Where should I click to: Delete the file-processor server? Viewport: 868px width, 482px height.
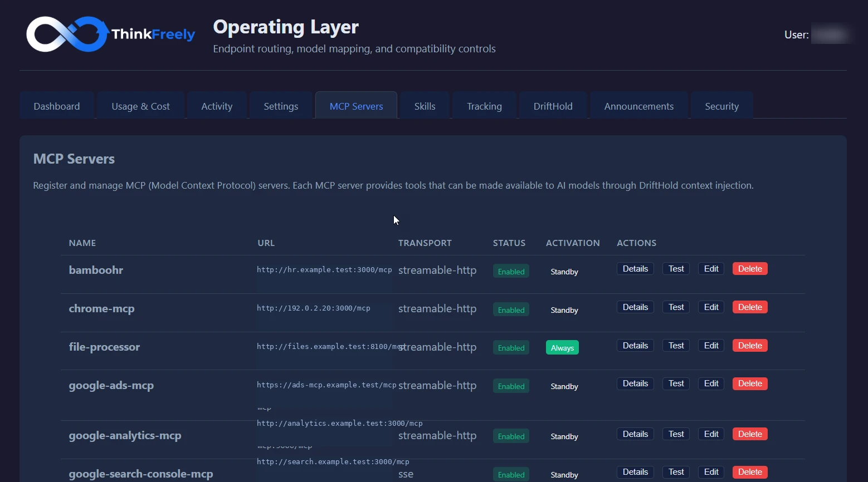(x=750, y=346)
